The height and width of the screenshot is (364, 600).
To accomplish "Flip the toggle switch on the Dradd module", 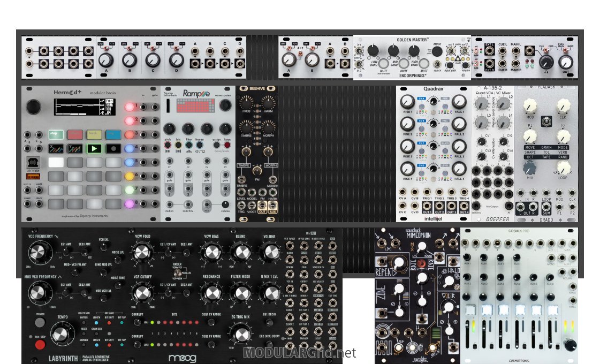I will coord(546,122).
